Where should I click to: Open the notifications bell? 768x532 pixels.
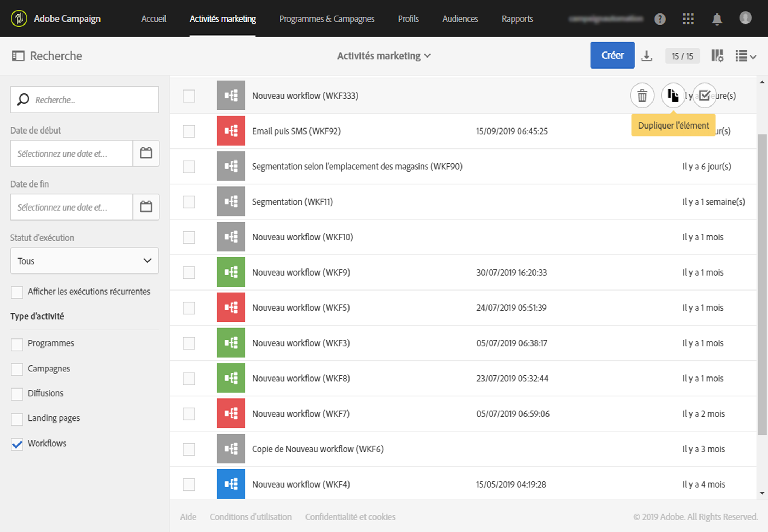point(717,19)
